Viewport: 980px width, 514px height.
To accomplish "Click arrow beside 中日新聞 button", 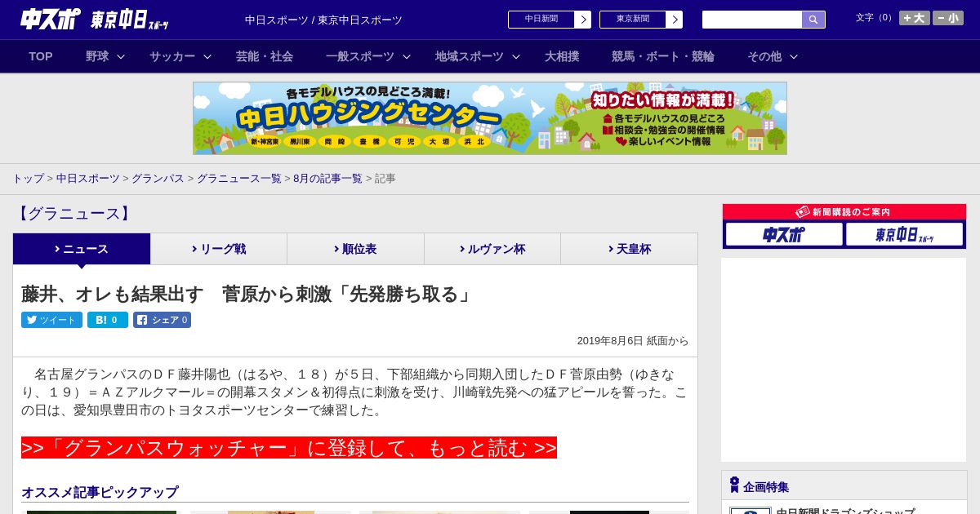I will tap(583, 20).
